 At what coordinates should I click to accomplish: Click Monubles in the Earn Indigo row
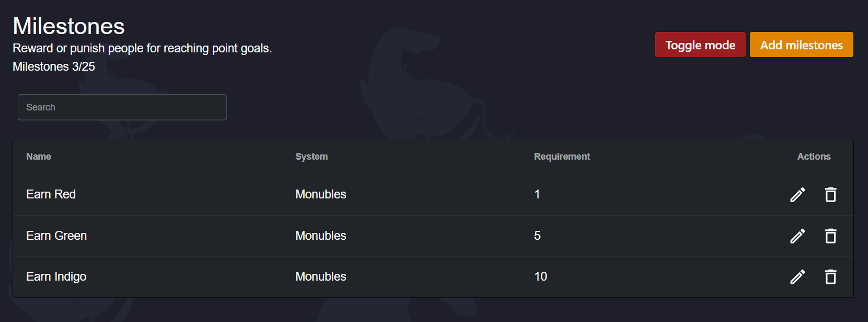tap(321, 276)
